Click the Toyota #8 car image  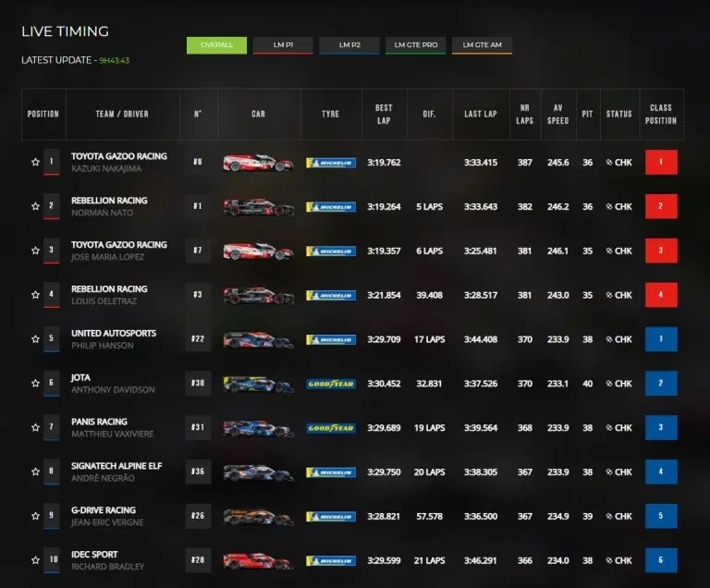click(258, 163)
